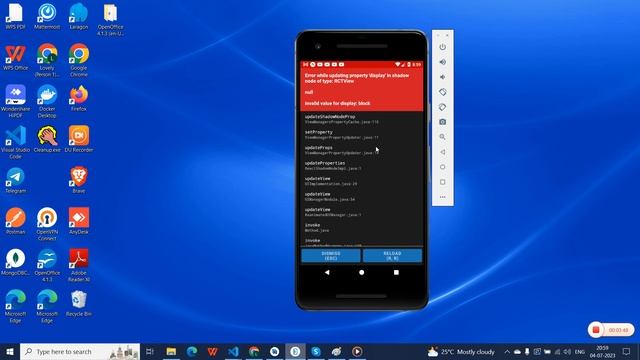The image size is (640, 360).
Task: Select the OpenOffice 4.1.3 (en-US) folder icon
Action: (x=110, y=19)
